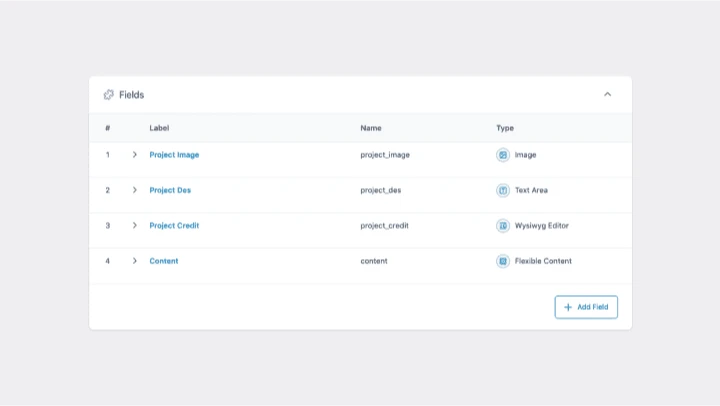
Task: Collapse the Fields panel using the caret
Action: tap(607, 95)
